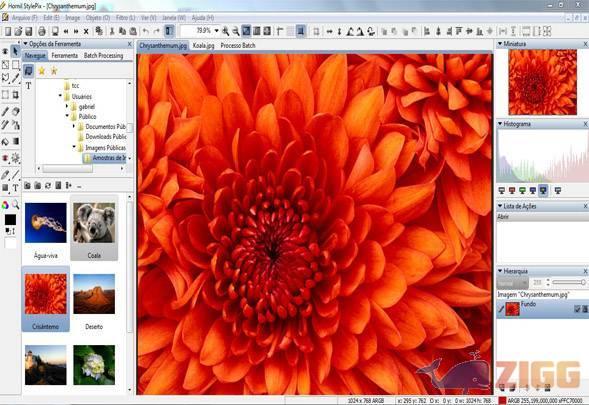This screenshot has width=589, height=405.
Task: Select the rectangular selection tool
Action: point(15,65)
